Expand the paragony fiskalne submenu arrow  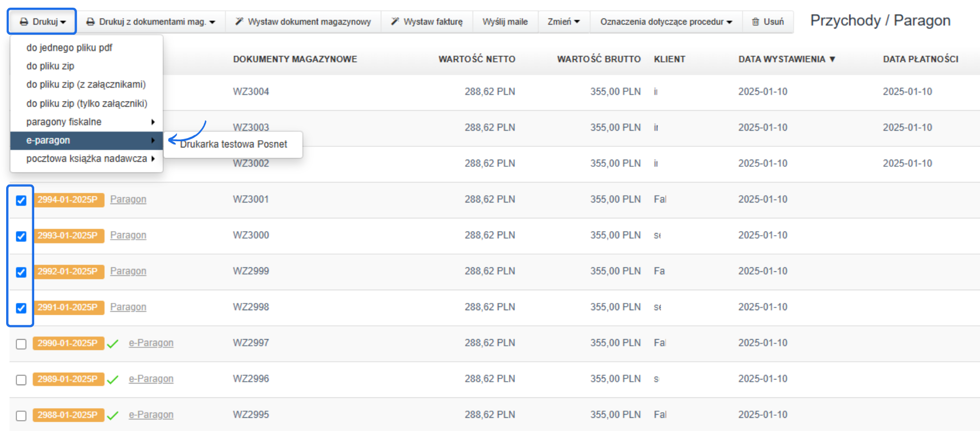[153, 122]
